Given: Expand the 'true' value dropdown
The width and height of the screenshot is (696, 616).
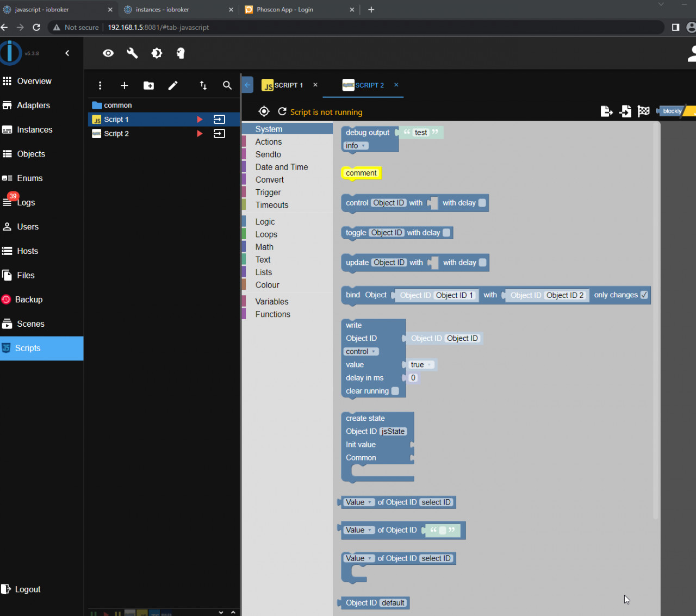Looking at the screenshot, I should pos(421,365).
